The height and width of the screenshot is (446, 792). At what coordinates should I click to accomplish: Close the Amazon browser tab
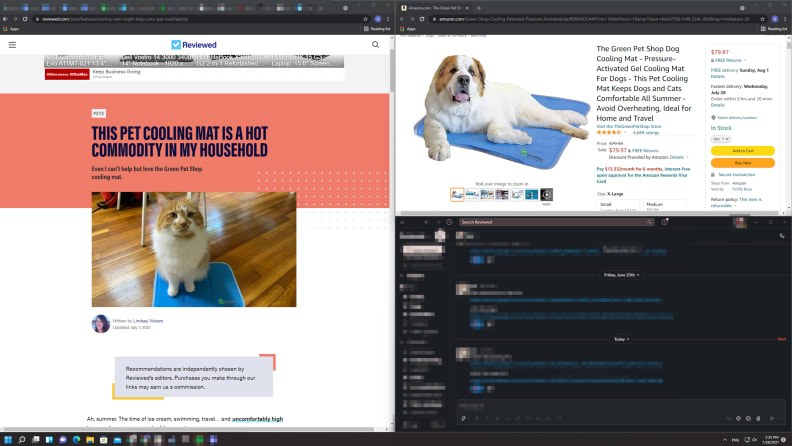pos(467,8)
